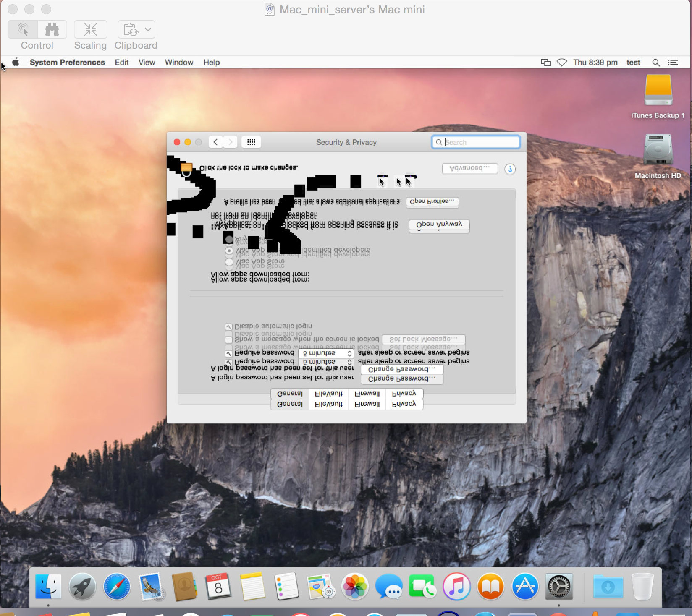This screenshot has width=692, height=616.
Task: Open Photos from the Dock
Action: point(355,586)
